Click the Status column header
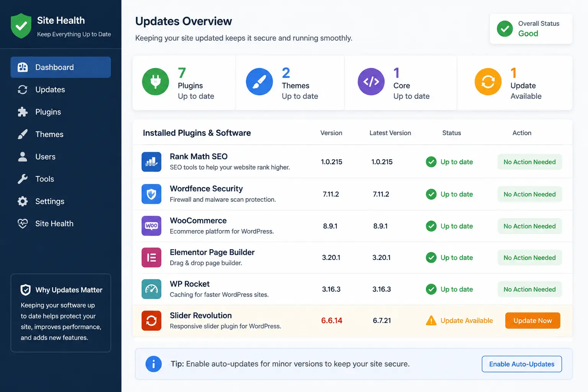This screenshot has height=392, width=588. coord(452,133)
